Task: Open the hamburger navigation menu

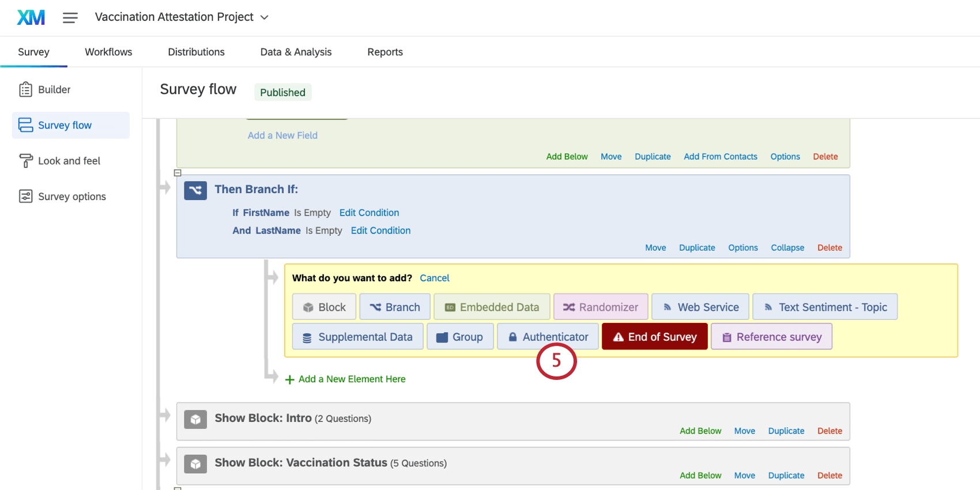Action: (x=70, y=18)
